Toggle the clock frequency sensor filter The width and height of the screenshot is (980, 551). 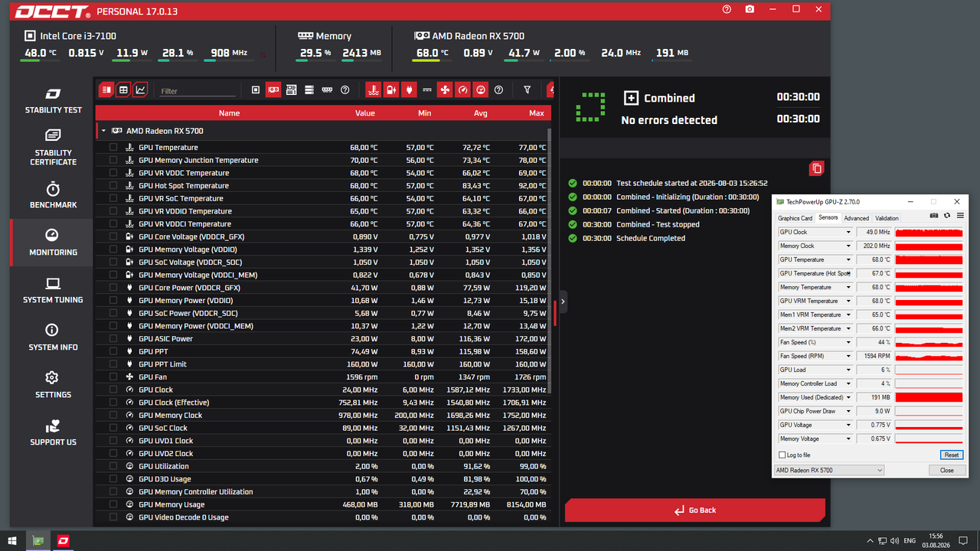click(462, 90)
